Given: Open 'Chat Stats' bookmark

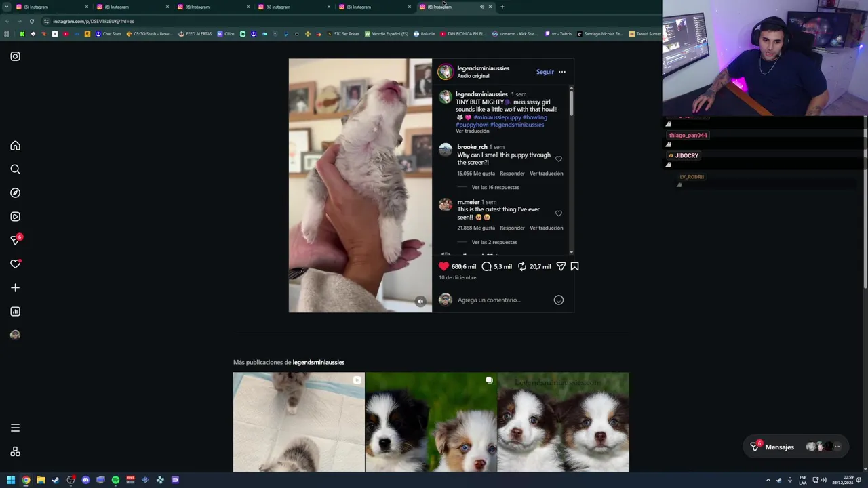Looking at the screenshot, I should click(108, 34).
